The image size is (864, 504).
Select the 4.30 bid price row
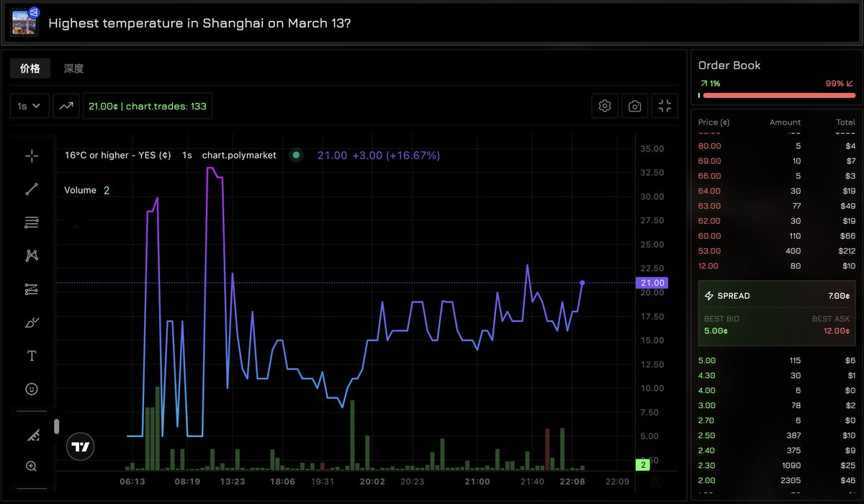tap(777, 376)
